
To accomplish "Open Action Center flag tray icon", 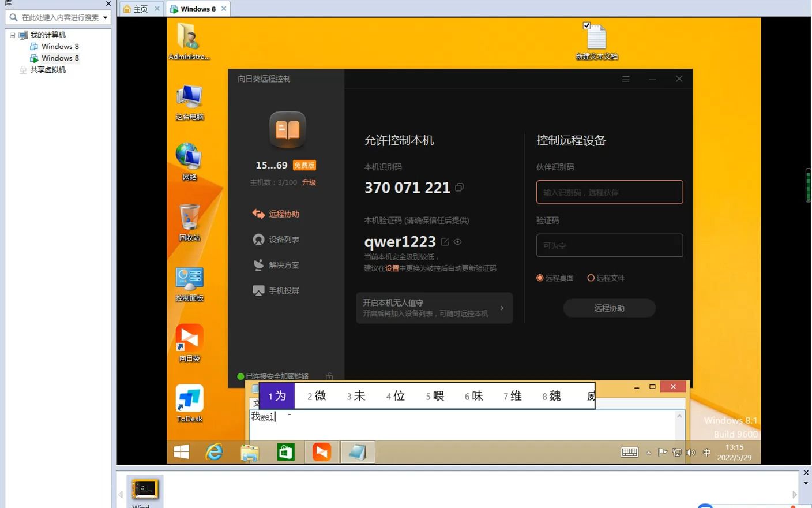I will (663, 453).
